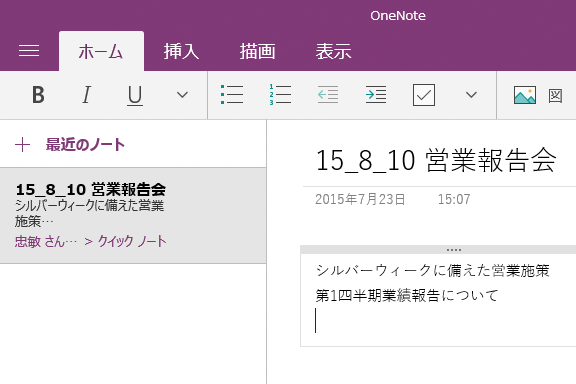Open the 忠敏 さん… notebook link
The width and height of the screenshot is (576, 384).
46,241
